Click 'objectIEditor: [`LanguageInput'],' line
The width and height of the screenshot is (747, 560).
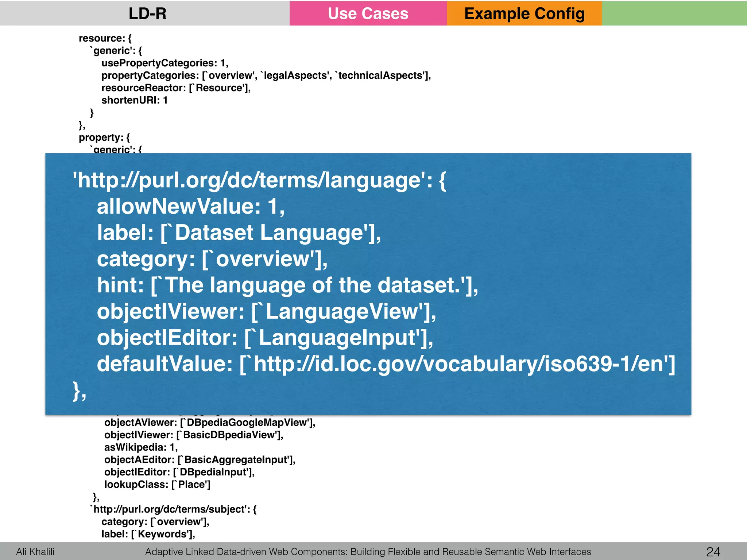click(265, 338)
